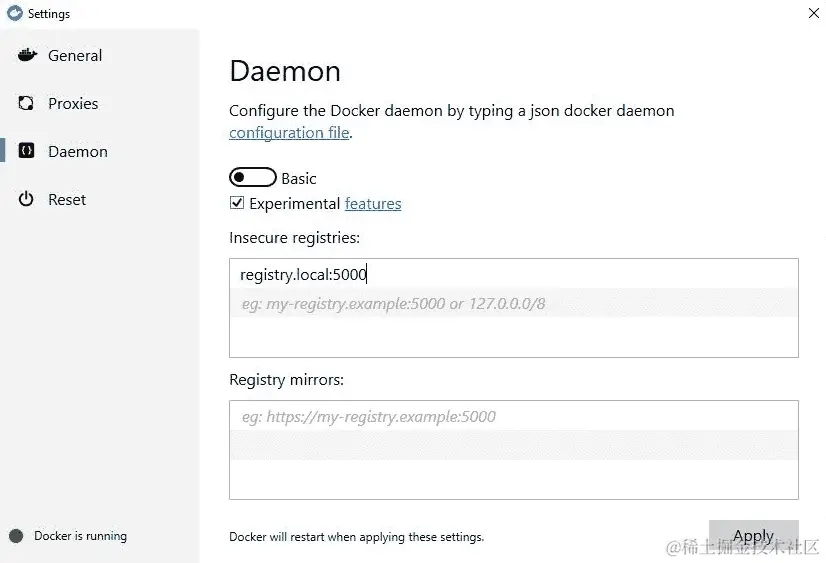The height and width of the screenshot is (563, 826).
Task: Click the Docker whale General icon
Action: point(27,55)
